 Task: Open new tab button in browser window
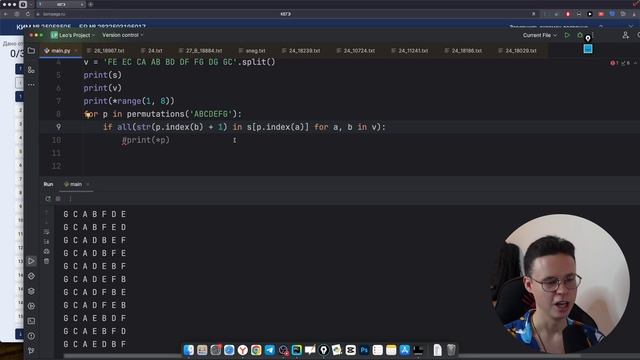pos(91,4)
